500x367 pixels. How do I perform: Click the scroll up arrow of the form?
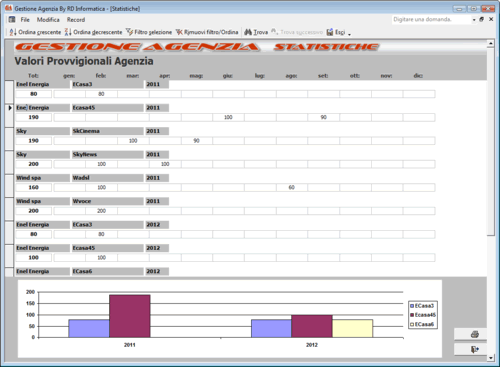coord(490,43)
